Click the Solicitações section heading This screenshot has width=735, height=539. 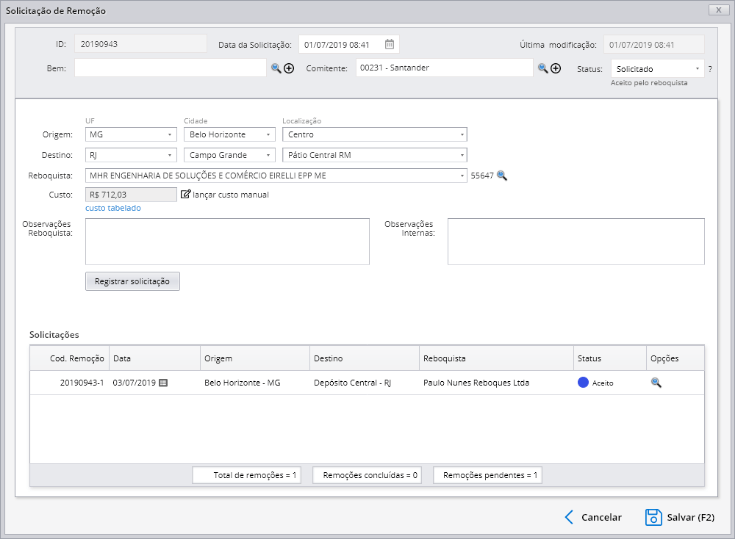(54, 335)
